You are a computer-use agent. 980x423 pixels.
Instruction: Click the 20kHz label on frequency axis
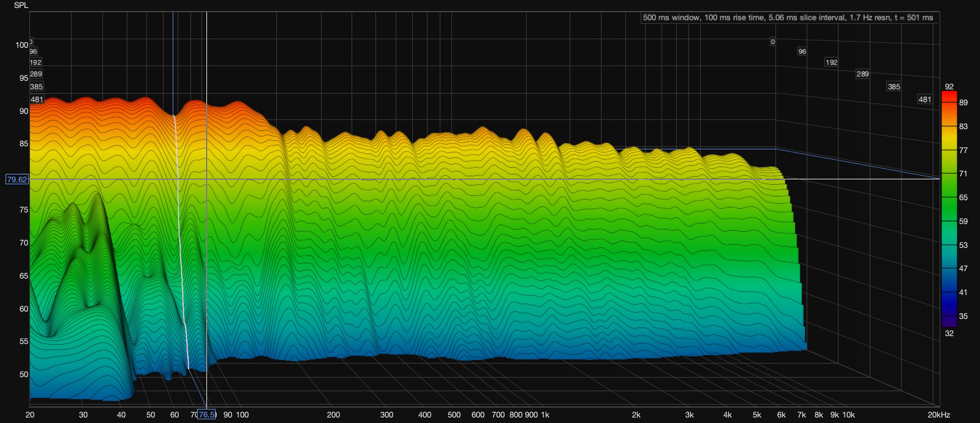click(937, 414)
